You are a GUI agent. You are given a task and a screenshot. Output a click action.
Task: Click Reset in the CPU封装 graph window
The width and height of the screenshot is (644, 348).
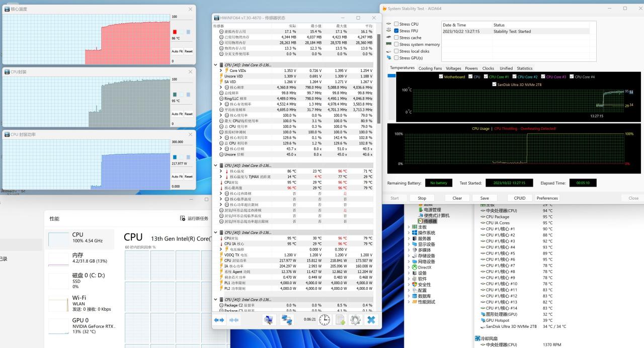coord(188,114)
